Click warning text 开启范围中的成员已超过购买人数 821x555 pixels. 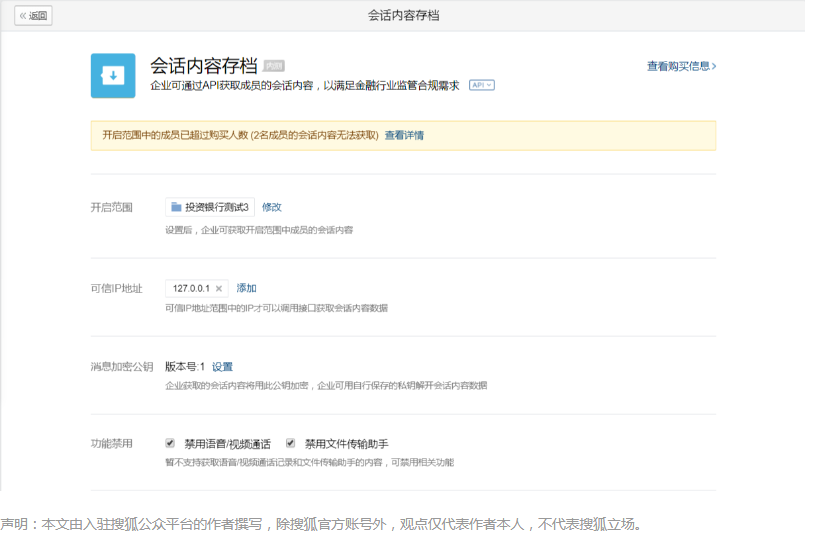[175, 135]
